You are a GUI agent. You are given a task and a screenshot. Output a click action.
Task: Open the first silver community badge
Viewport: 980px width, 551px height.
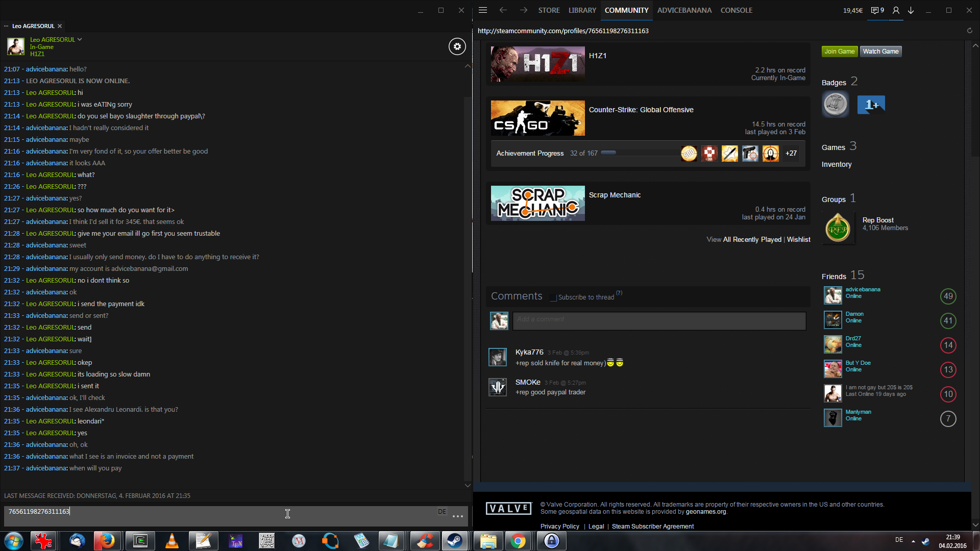(x=836, y=104)
